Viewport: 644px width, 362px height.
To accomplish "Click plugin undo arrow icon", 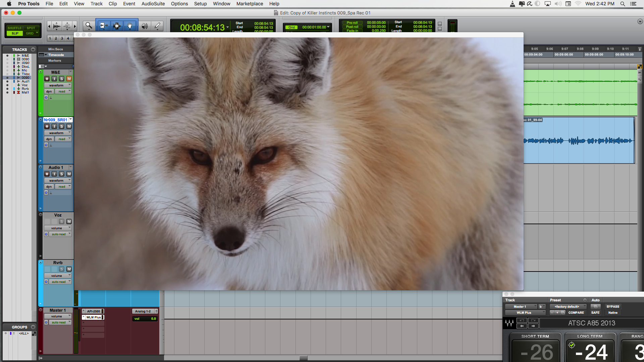I will click(522, 320).
